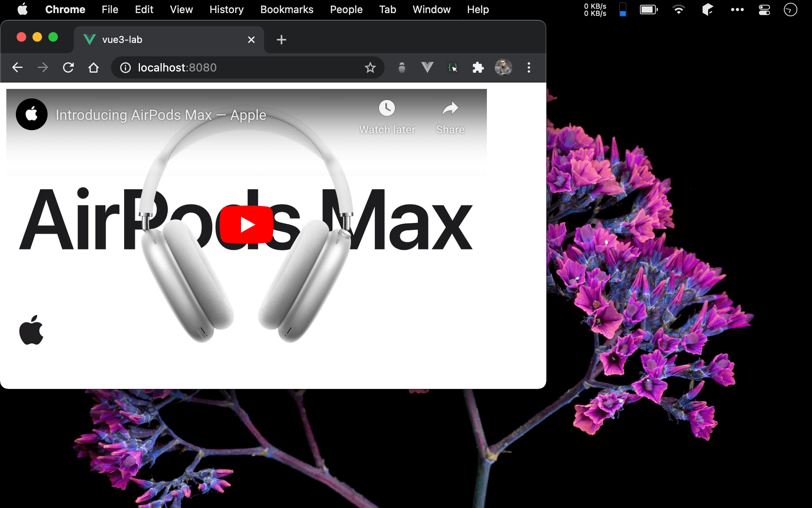Reload the localhost page

(x=68, y=67)
